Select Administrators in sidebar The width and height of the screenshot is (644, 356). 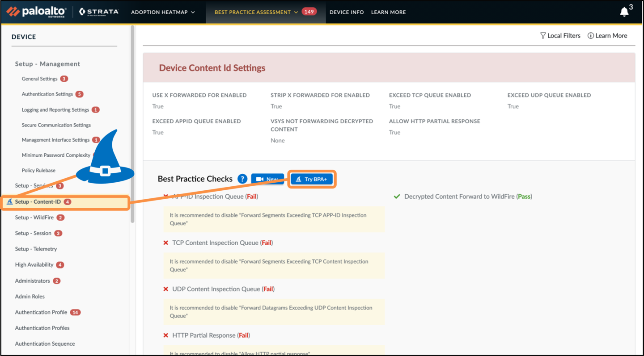point(32,281)
